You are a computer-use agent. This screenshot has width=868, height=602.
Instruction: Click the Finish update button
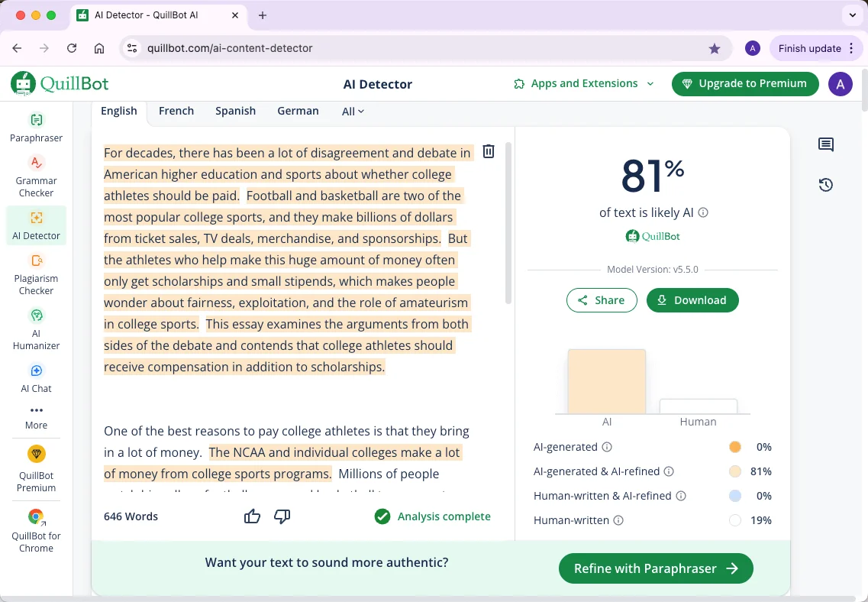click(817, 48)
